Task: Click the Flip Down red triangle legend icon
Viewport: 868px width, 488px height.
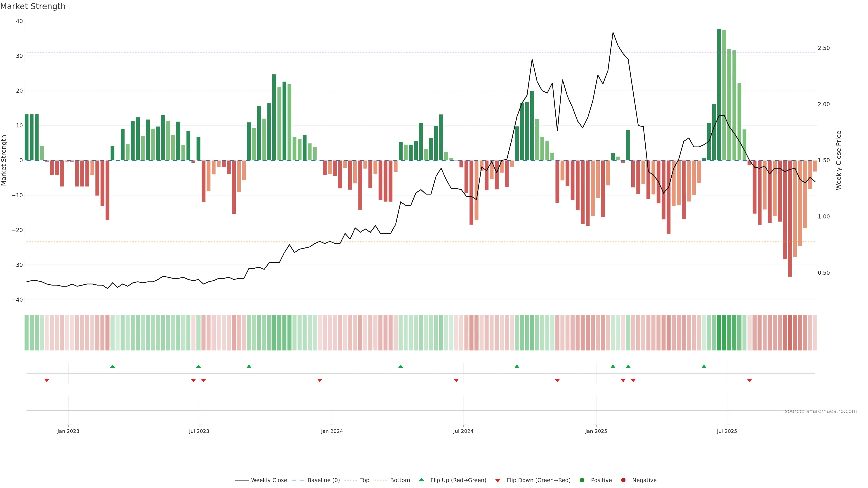Action: [x=498, y=481]
